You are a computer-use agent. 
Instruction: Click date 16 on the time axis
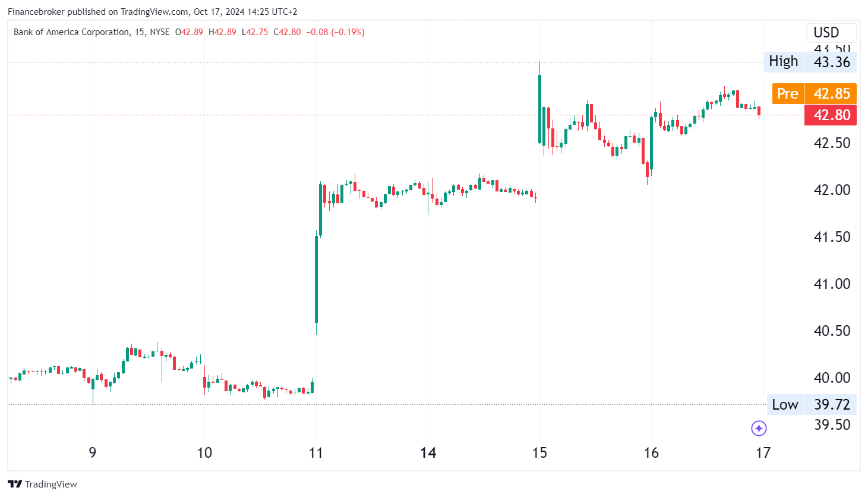(x=651, y=453)
